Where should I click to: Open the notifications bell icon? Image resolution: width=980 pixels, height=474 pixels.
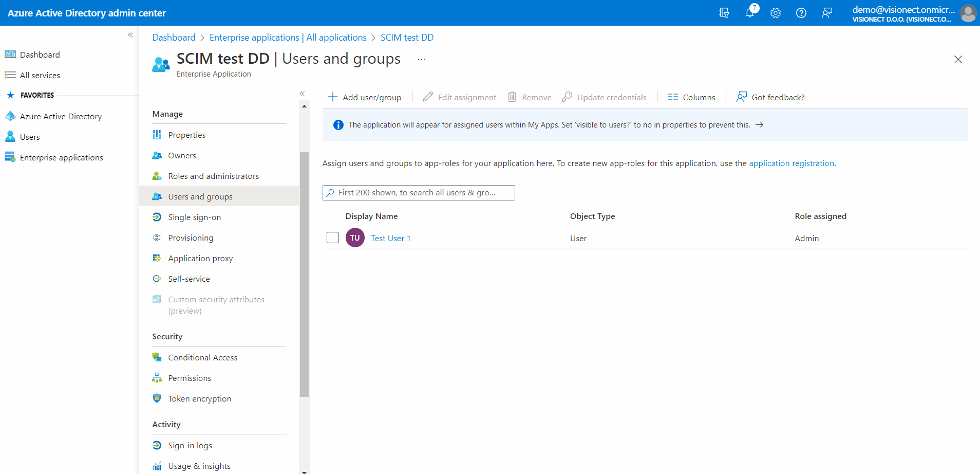coord(750,13)
